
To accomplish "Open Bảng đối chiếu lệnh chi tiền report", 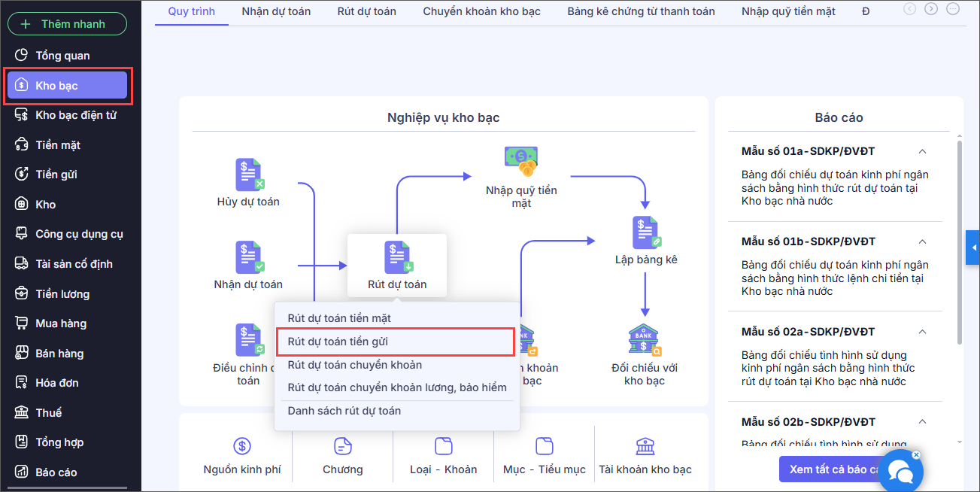I will point(835,278).
